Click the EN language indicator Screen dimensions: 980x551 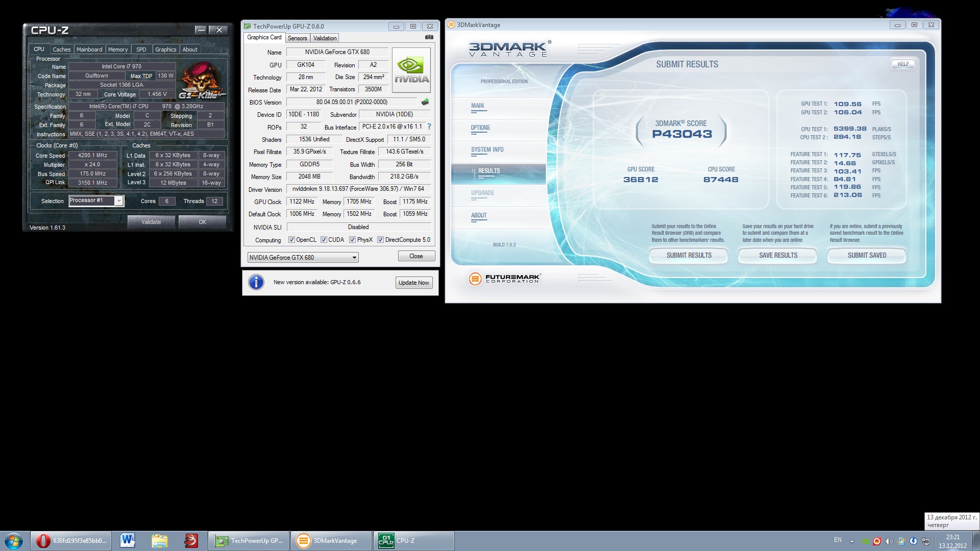click(838, 540)
